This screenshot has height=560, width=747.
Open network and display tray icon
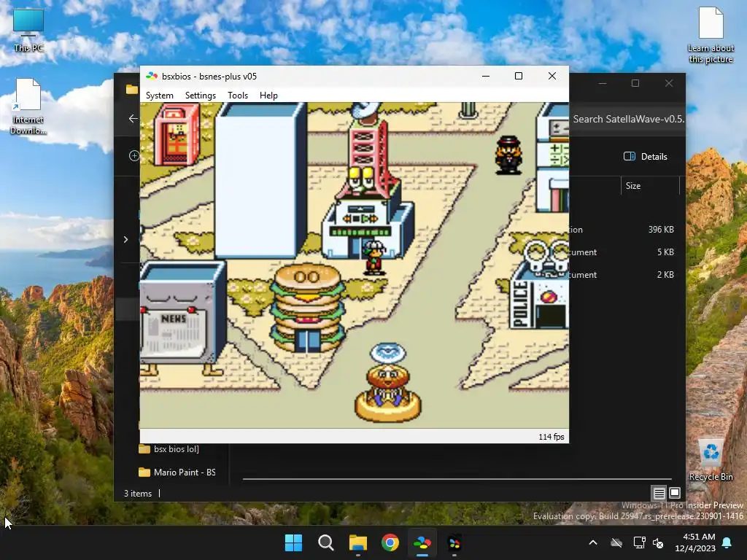tap(639, 542)
